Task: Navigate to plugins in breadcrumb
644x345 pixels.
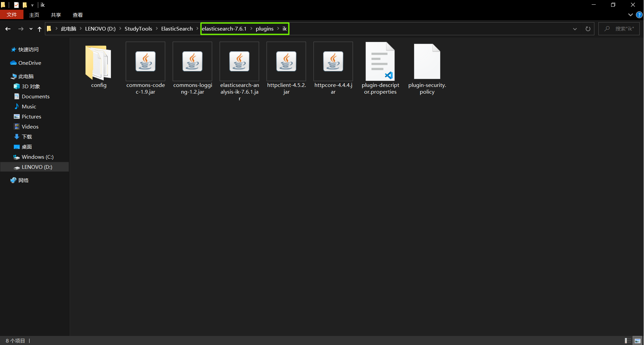Action: (x=265, y=29)
